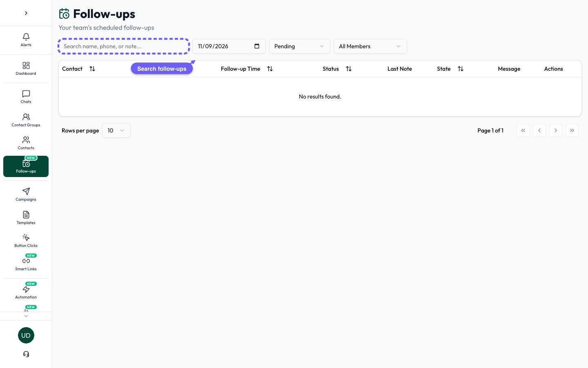
Task: Select the Follow-ups sidebar item
Action: point(26,166)
